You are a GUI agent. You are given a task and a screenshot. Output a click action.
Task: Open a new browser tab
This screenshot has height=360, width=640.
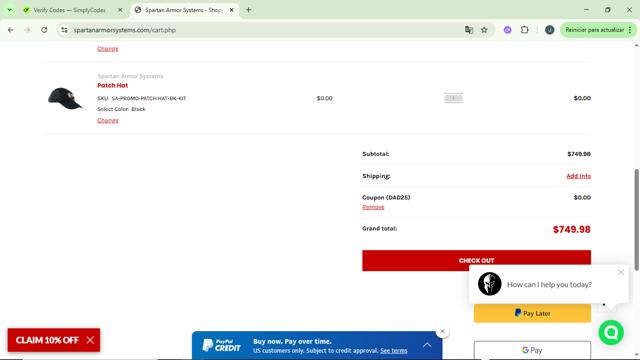pyautogui.click(x=248, y=10)
